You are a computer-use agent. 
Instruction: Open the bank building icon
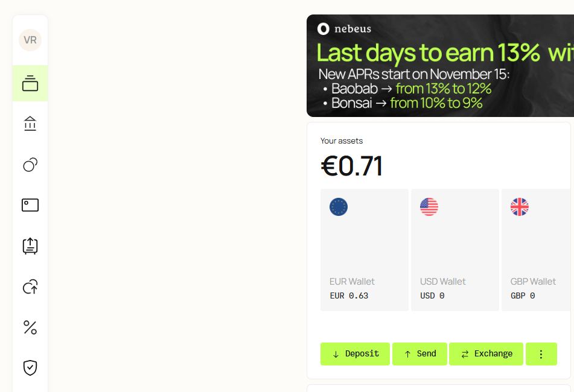pos(30,124)
